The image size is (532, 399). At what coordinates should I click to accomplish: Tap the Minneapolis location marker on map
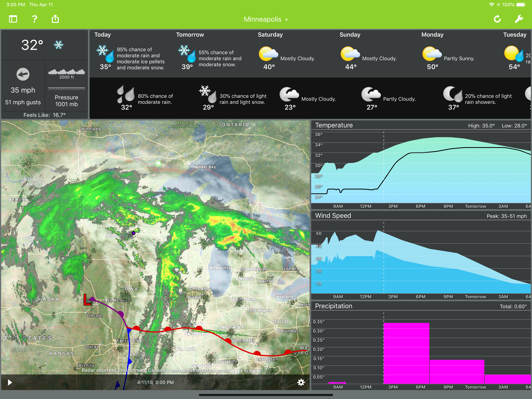pyautogui.click(x=133, y=233)
